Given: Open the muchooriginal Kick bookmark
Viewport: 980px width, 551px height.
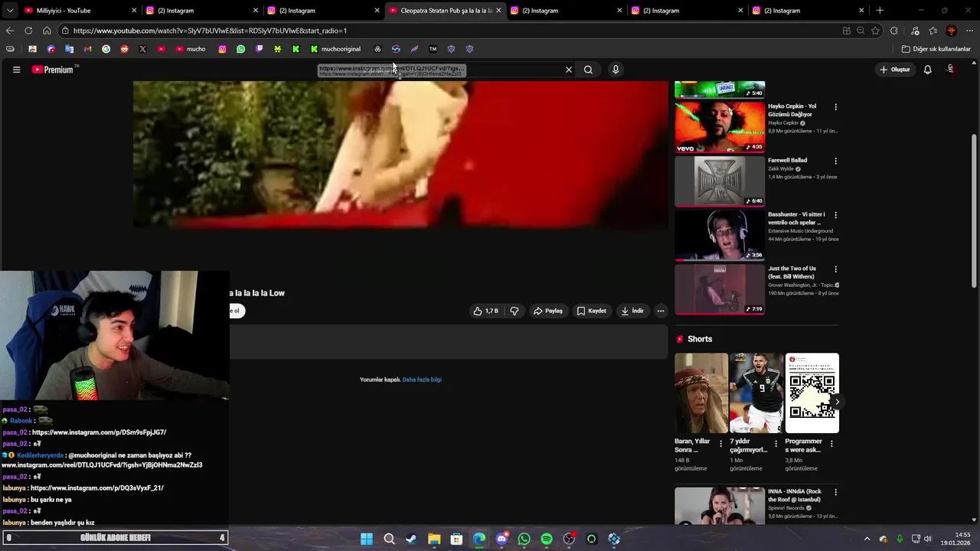Looking at the screenshot, I should coord(335,49).
